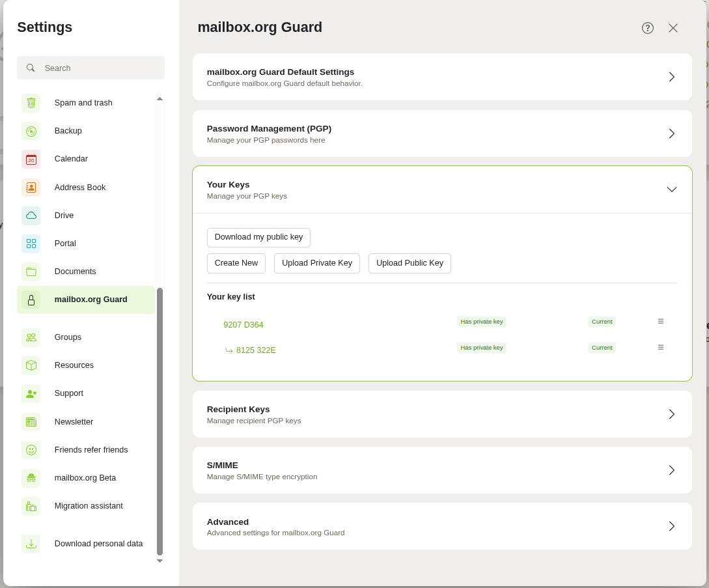
Task: Open subkey 8125 322E details
Action: point(256,350)
